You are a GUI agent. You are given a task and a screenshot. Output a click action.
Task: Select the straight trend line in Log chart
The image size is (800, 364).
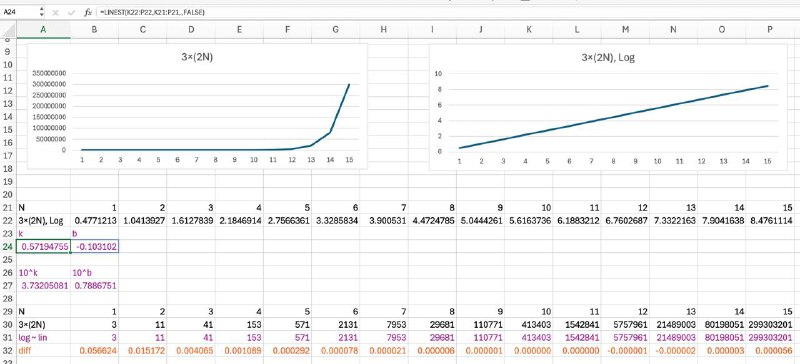[613, 117]
